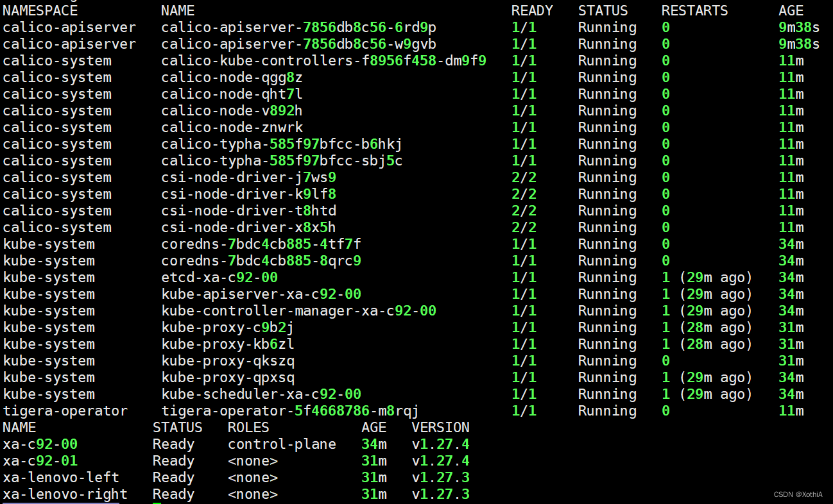833x504 pixels.
Task: Select age 34m of xa-c92-00 node
Action: 374,444
